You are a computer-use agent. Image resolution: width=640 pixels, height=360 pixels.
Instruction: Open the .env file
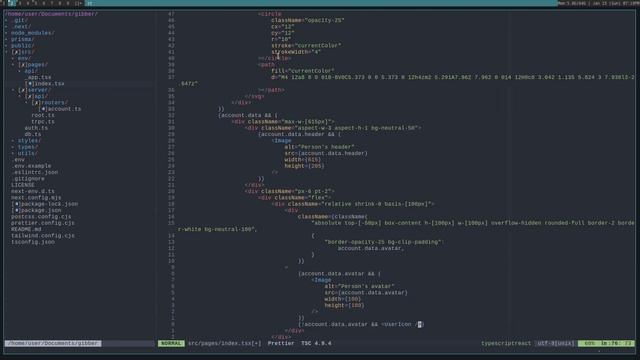(18, 160)
